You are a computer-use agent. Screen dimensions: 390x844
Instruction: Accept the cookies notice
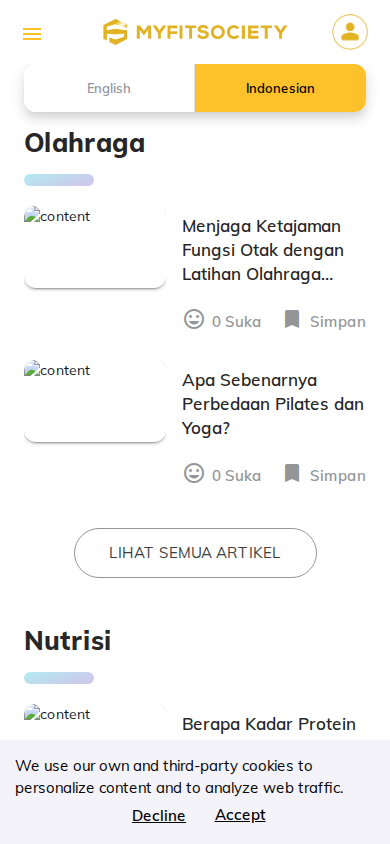tap(240, 815)
